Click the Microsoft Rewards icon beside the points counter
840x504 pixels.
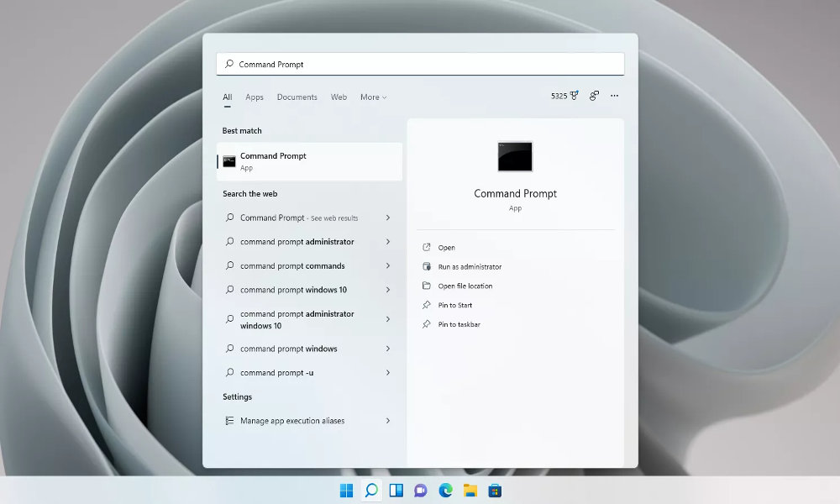click(575, 95)
